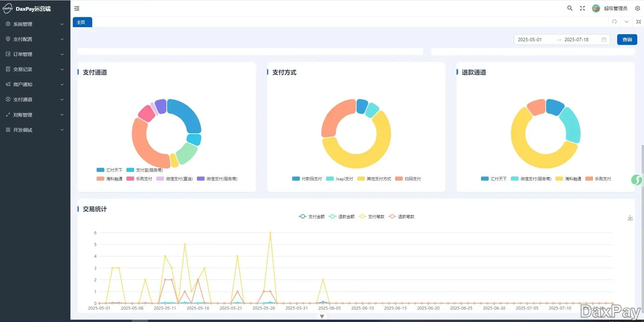Open the settings gear icon in header
Viewport: 644px width, 322px height.
(x=637, y=8)
